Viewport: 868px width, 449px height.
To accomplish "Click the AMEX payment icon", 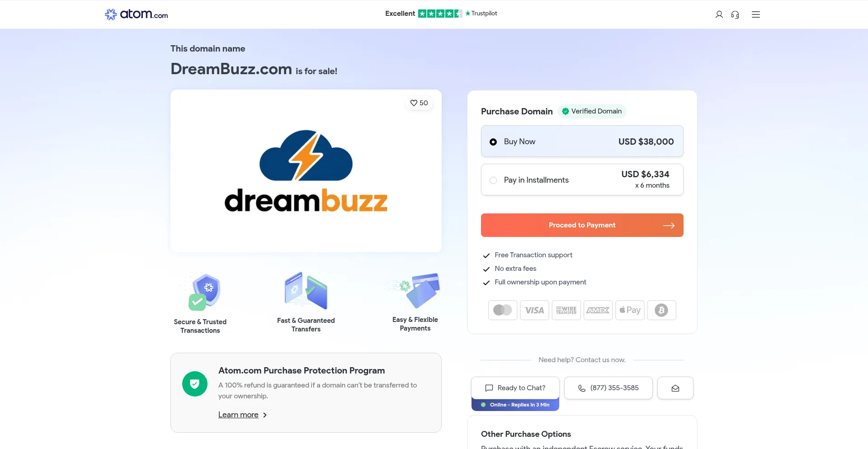I will pos(598,310).
